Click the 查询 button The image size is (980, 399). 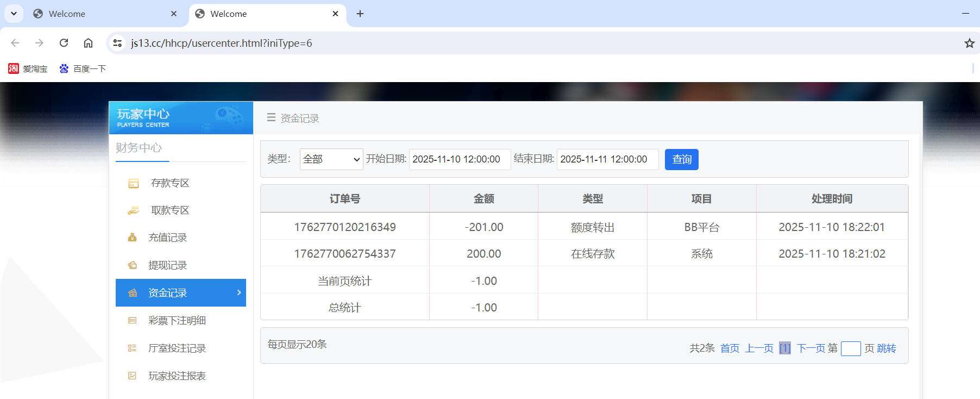(682, 159)
